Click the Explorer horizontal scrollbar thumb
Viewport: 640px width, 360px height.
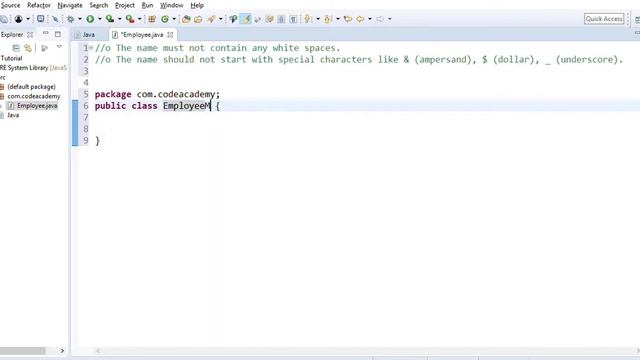(22, 351)
